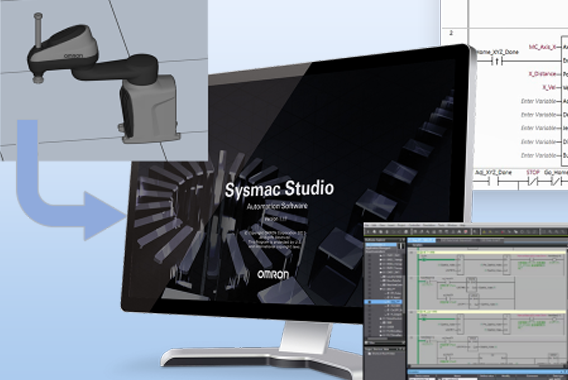Click the yellow warning triangle toolbar icon
Viewport: 568px width, 380px height.
pos(484,232)
